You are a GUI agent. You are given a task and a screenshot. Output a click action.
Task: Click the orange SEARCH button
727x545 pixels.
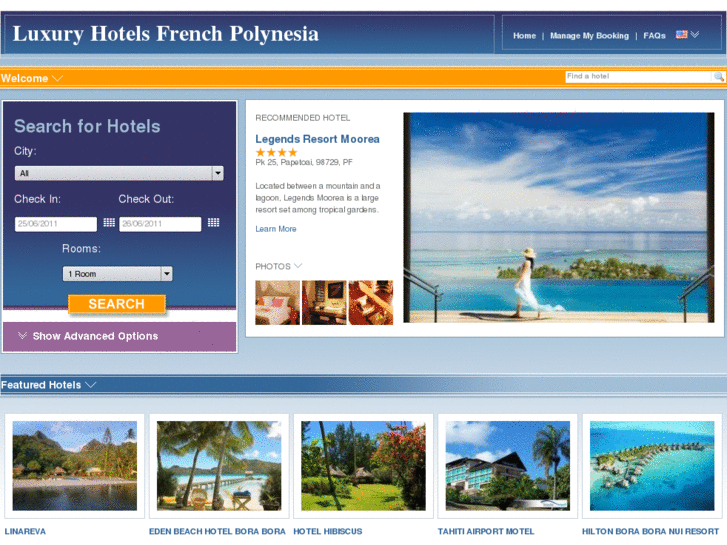click(x=117, y=304)
